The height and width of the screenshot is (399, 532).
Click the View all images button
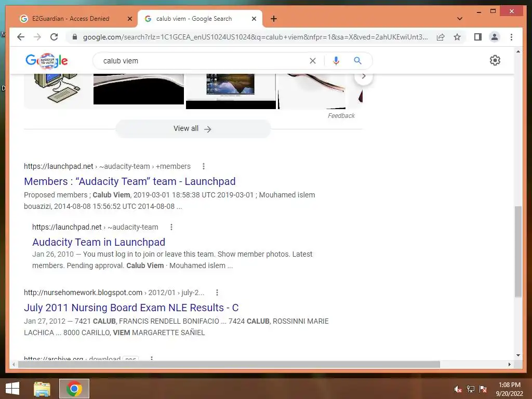(x=193, y=129)
